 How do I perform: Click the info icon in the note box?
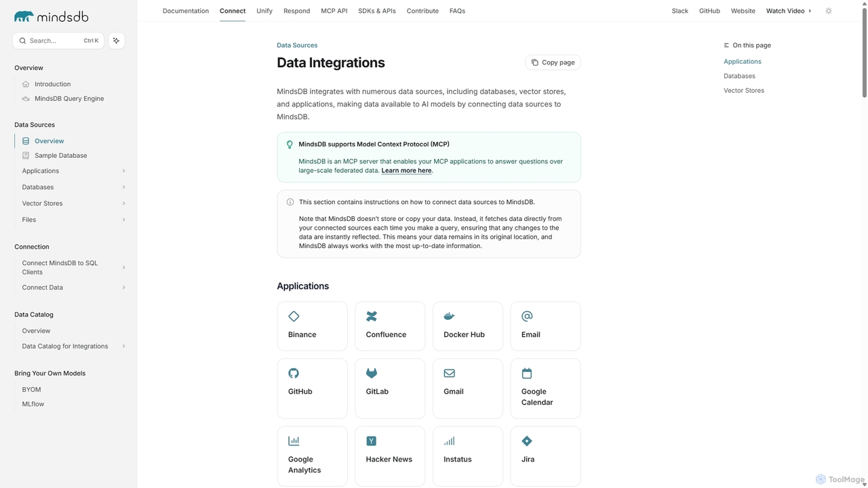[290, 202]
